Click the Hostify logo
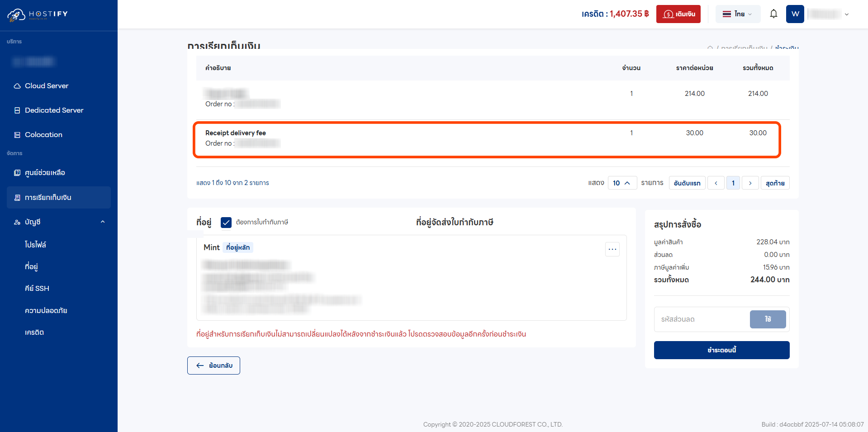Screen dimensions: 868x432 [x=36, y=14]
